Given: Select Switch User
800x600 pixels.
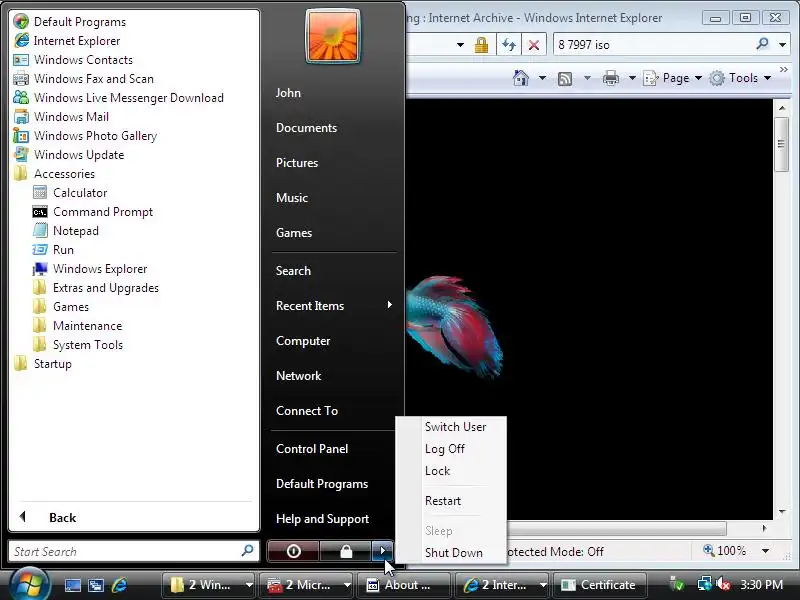Looking at the screenshot, I should click(x=456, y=427).
